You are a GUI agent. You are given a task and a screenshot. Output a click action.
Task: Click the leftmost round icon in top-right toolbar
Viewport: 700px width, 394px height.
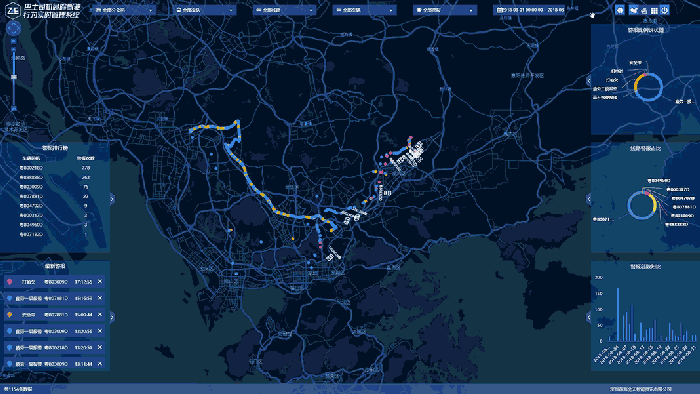[620, 10]
